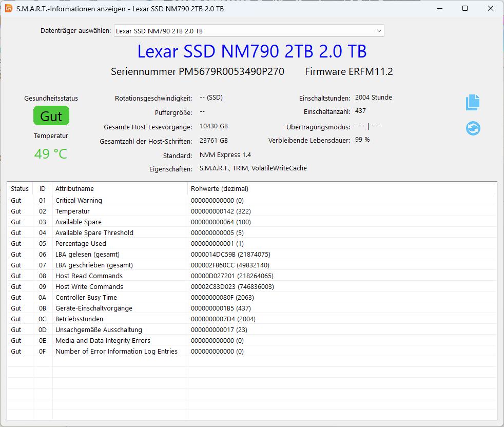Select the Host Write Commands row
504x427 pixels.
(x=251, y=287)
